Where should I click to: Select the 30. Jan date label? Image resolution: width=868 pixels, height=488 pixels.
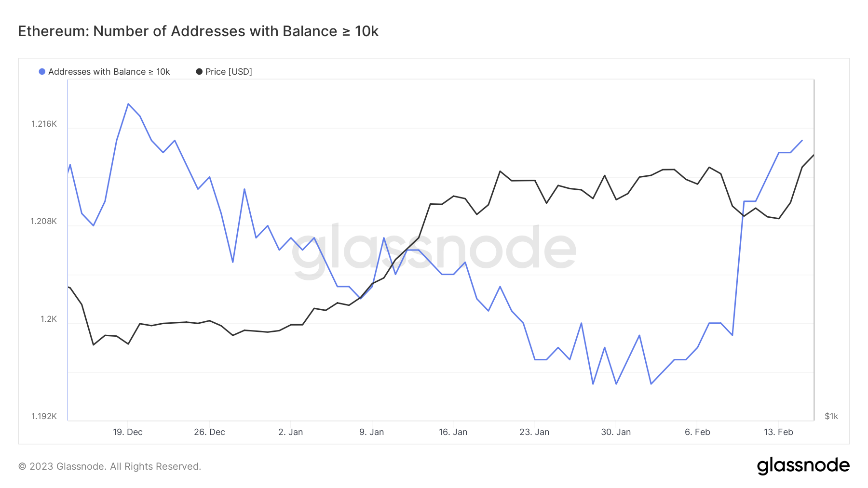pos(616,432)
